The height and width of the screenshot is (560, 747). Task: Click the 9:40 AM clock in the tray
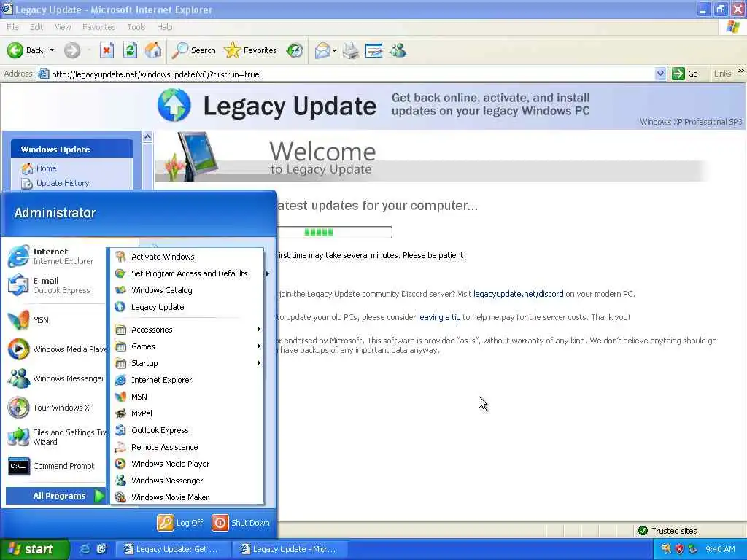(x=720, y=549)
